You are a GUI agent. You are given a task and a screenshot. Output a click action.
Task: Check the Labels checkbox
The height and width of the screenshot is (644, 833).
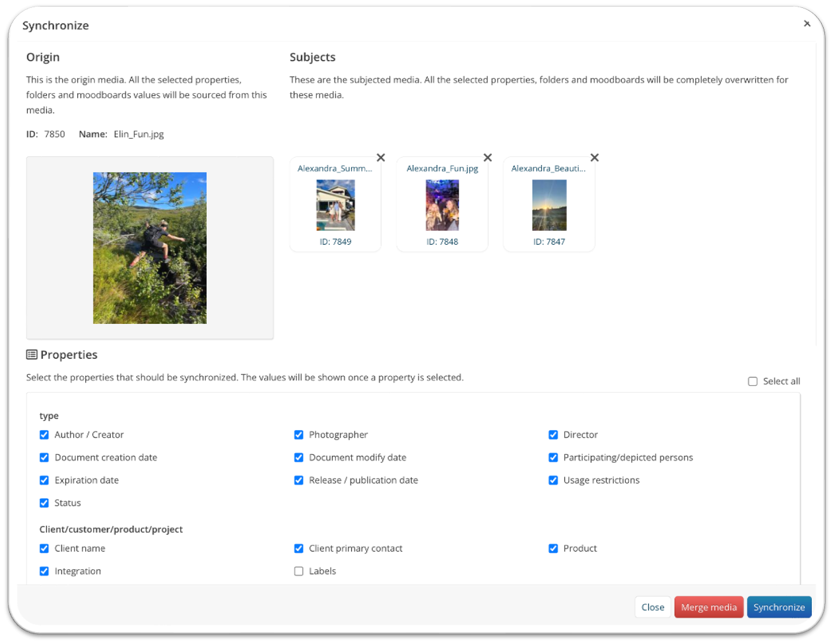(299, 571)
